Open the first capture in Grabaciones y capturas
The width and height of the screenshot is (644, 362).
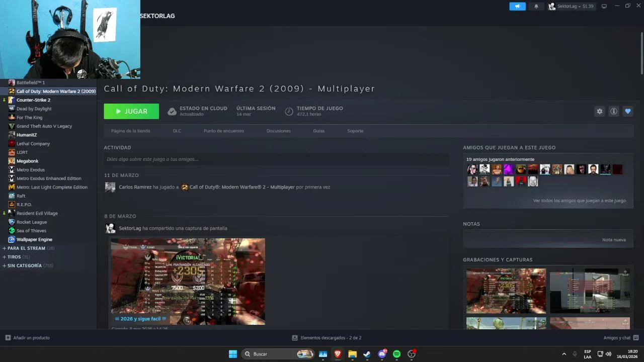pos(506,291)
